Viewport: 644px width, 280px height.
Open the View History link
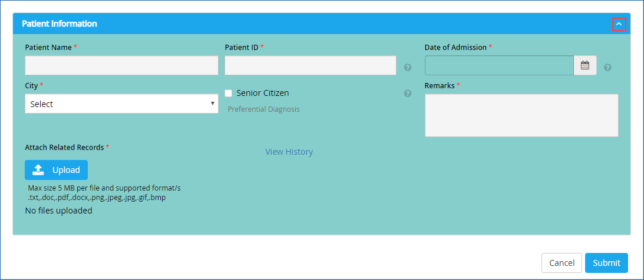[289, 152]
